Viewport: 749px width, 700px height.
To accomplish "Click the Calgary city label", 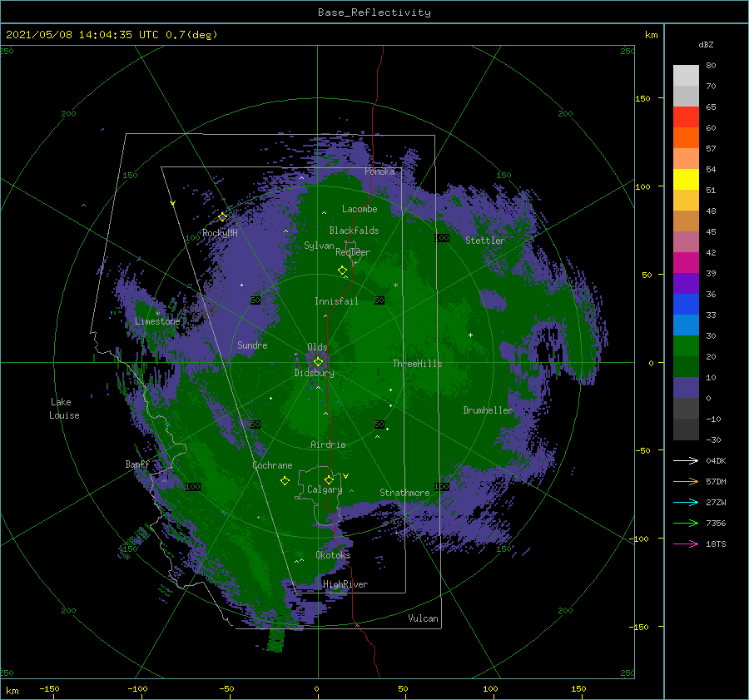I will (x=325, y=489).
